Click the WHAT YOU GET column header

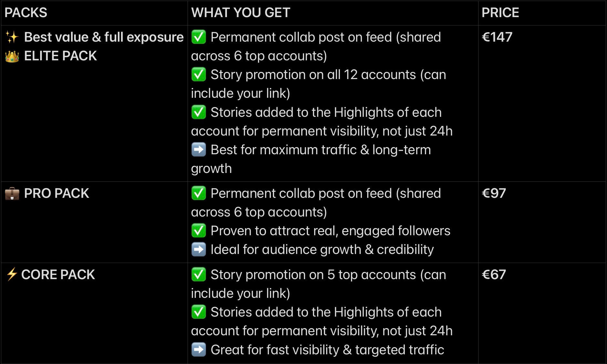(241, 13)
